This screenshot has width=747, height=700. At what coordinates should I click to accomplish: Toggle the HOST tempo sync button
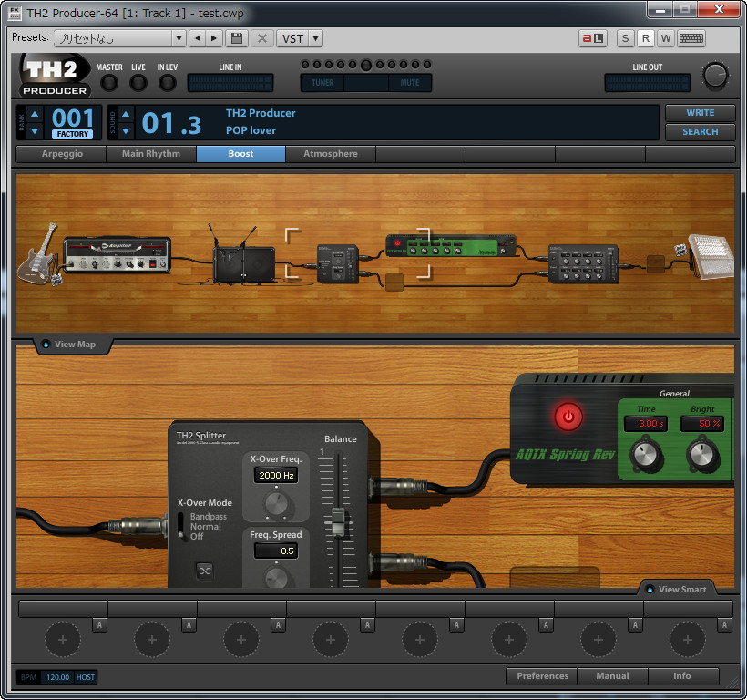(86, 677)
